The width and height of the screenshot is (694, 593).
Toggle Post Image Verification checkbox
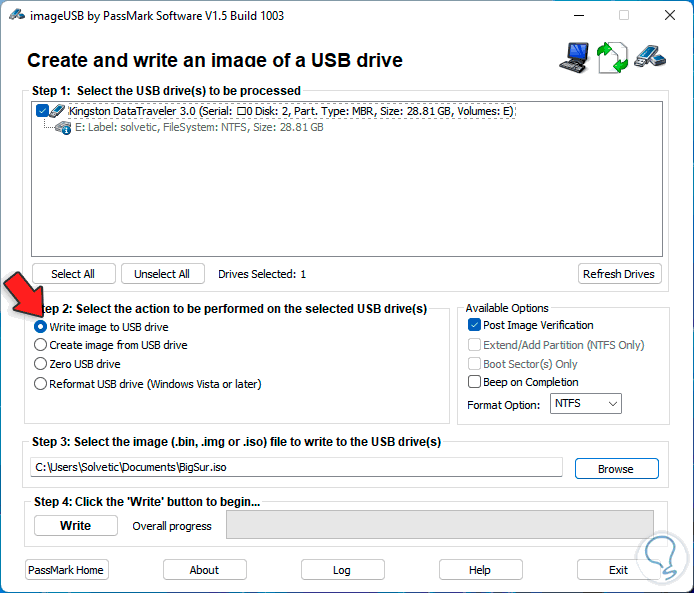474,325
